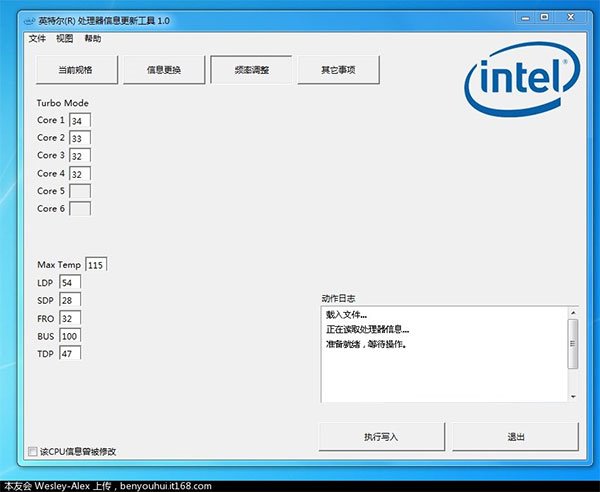Click the log line 准备就绪，等待操作。
Screen dimensions: 600x492
pos(366,344)
